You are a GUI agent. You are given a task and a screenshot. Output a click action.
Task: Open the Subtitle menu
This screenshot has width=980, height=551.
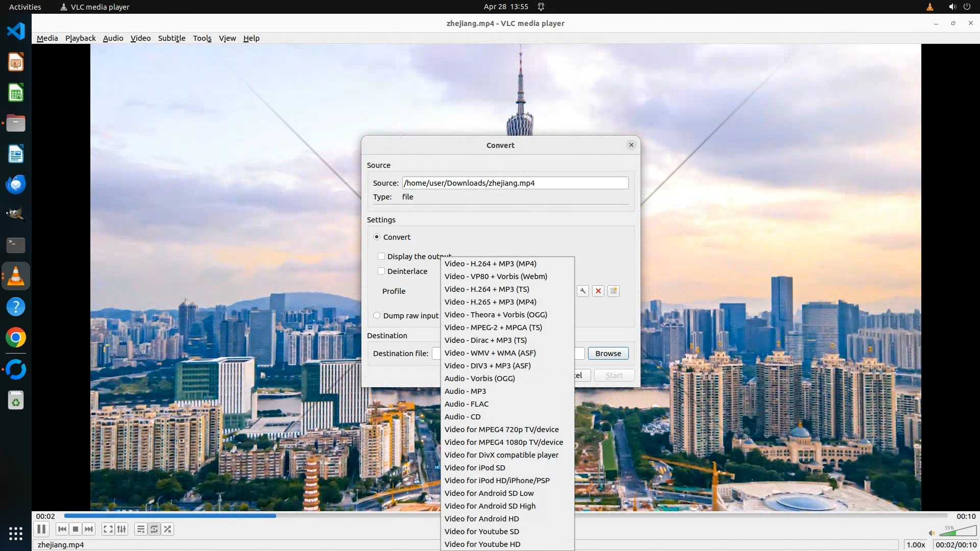click(x=171, y=38)
